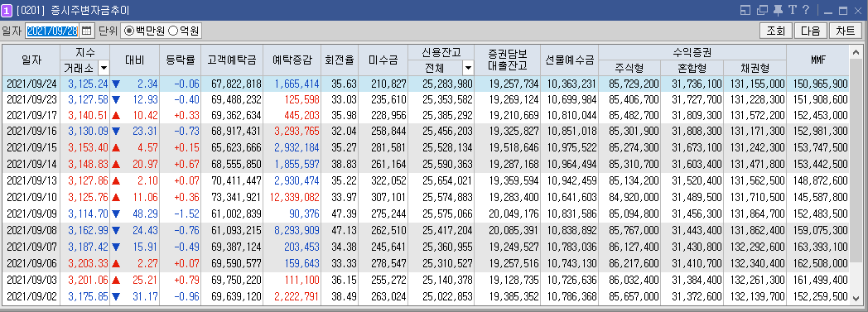Select the 2021/09/16 date cell
The width and height of the screenshot is (868, 312).
31,131
